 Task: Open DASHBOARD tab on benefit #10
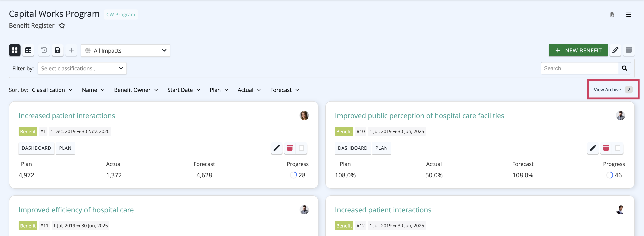point(353,148)
